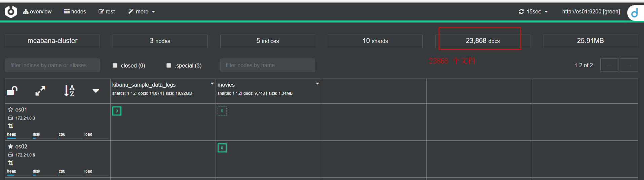Click the star icon beside es01
Viewport: 644px width, 180px height.
(x=10, y=109)
